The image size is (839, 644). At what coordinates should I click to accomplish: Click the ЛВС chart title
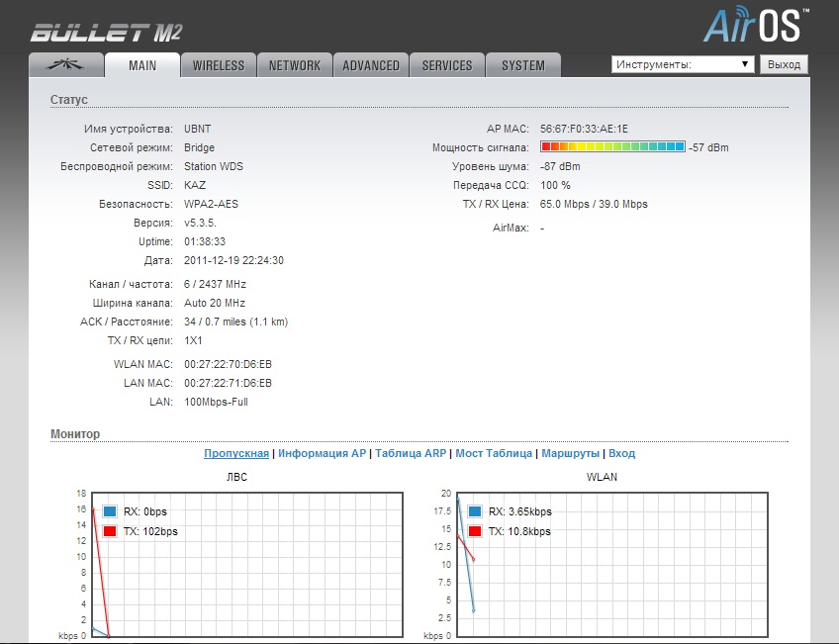tap(236, 477)
